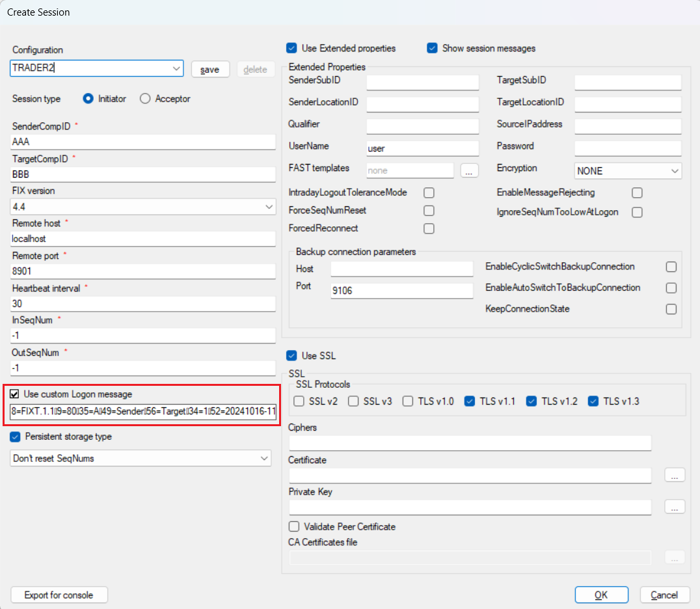The width and height of the screenshot is (700, 609).
Task: Save the current configuration
Action: (210, 69)
